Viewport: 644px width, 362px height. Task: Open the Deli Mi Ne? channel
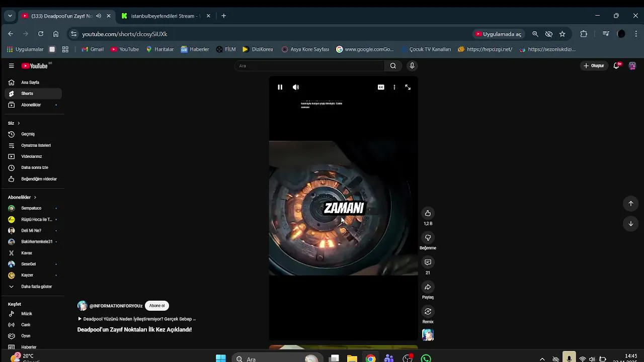tap(33, 230)
